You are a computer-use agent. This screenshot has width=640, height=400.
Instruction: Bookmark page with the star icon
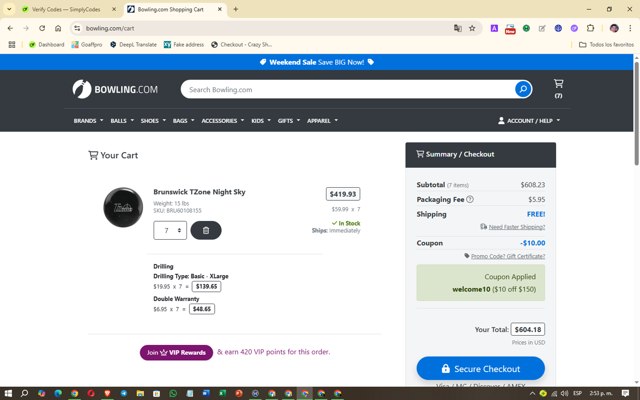(472, 28)
